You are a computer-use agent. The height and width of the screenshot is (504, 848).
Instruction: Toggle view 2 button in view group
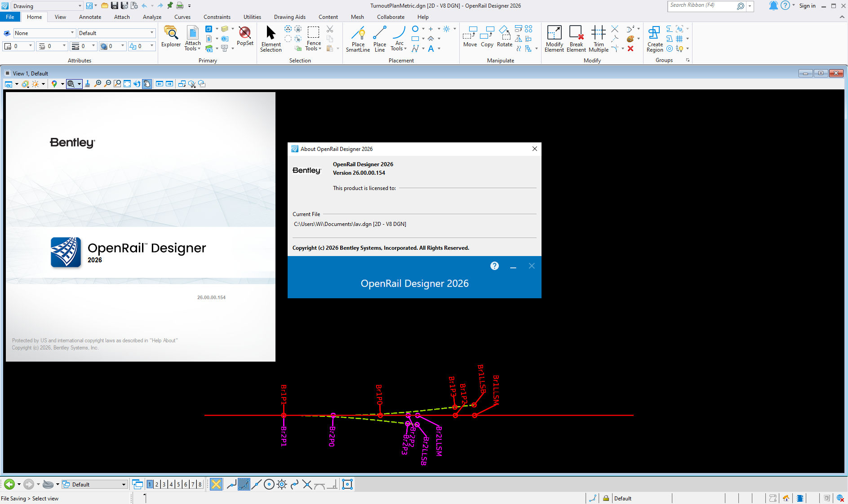pyautogui.click(x=157, y=484)
